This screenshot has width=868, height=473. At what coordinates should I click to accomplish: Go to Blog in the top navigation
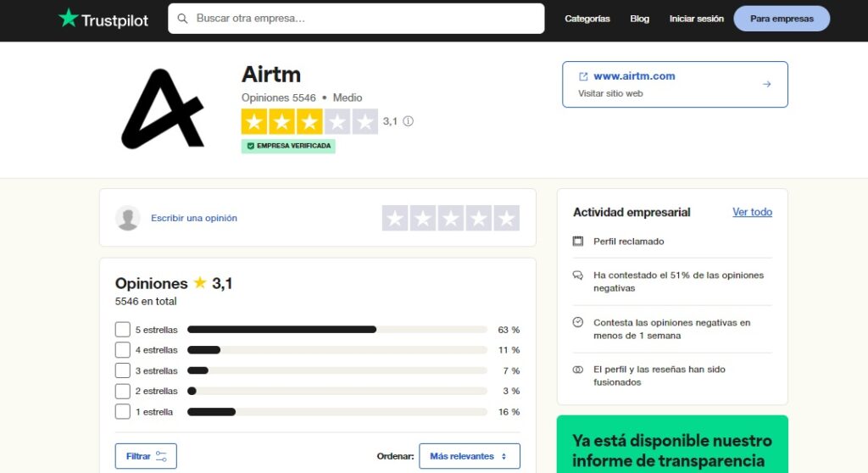639,19
